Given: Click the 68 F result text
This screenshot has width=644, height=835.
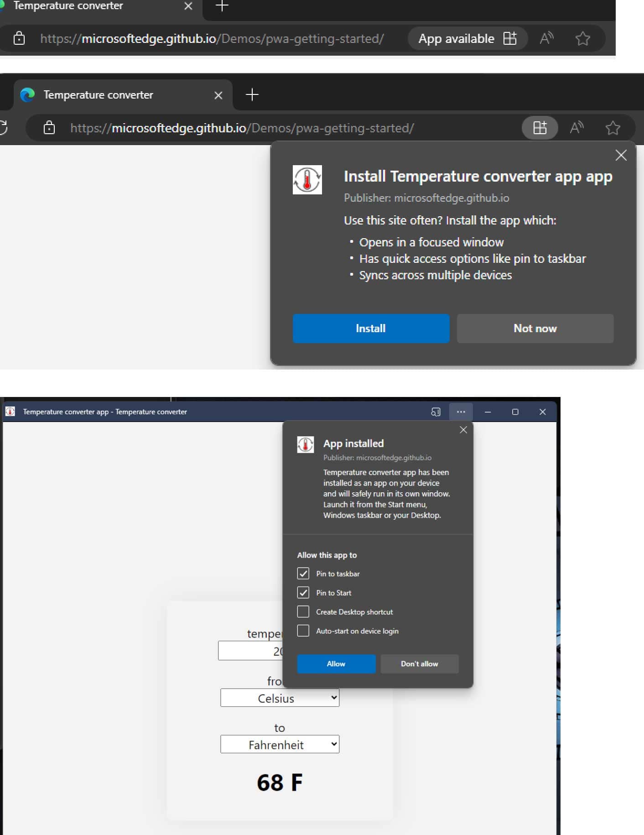Looking at the screenshot, I should click(280, 783).
